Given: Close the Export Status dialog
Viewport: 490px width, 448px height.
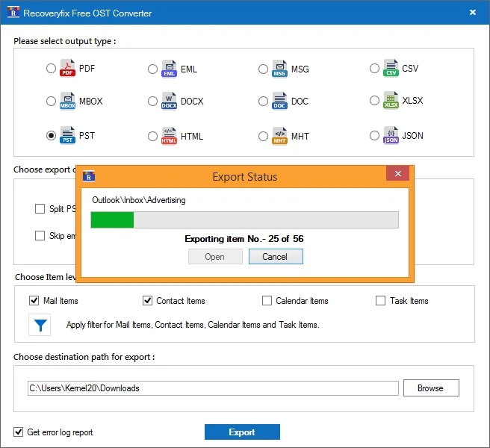Looking at the screenshot, I should (x=397, y=173).
